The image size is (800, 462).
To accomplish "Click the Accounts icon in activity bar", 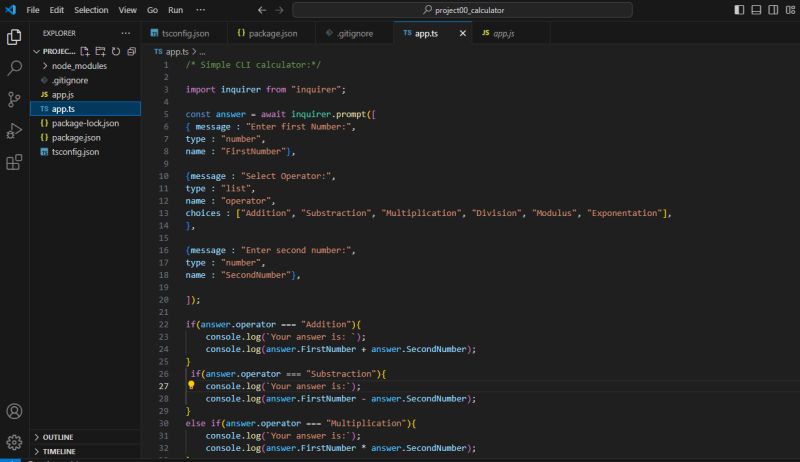I will [x=15, y=411].
